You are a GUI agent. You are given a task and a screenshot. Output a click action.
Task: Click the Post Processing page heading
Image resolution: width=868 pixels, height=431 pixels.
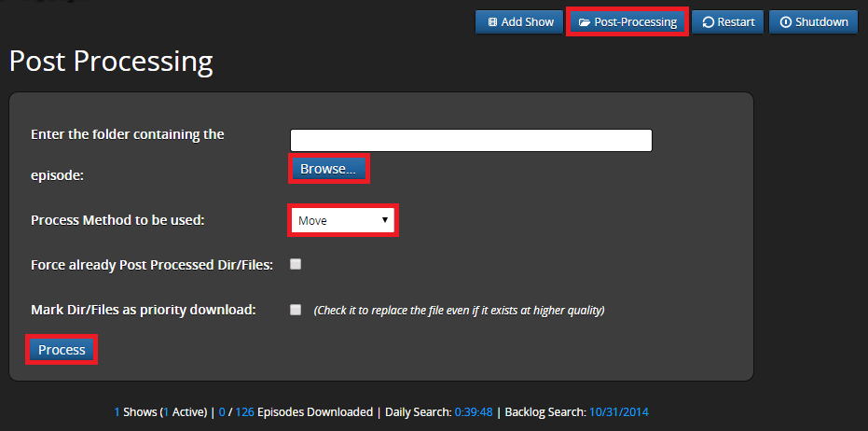click(111, 62)
